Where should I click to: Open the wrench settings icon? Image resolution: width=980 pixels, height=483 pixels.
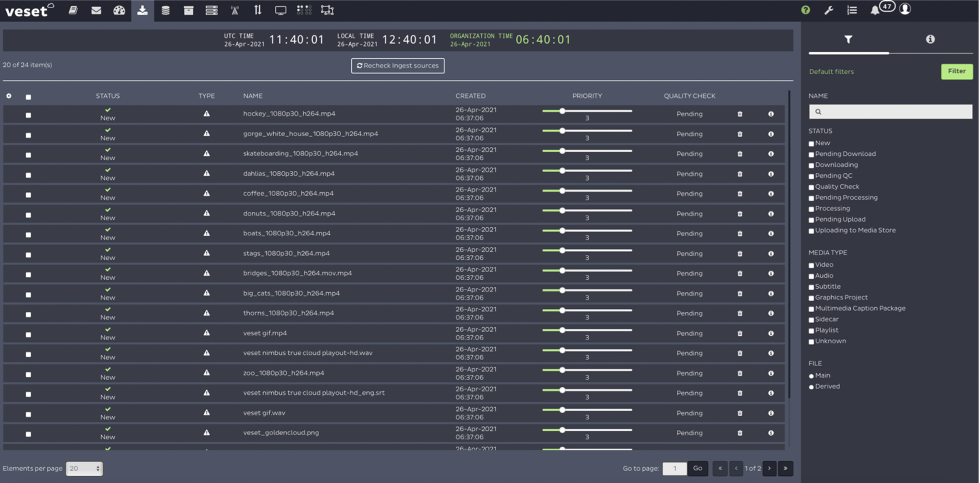[x=829, y=10]
